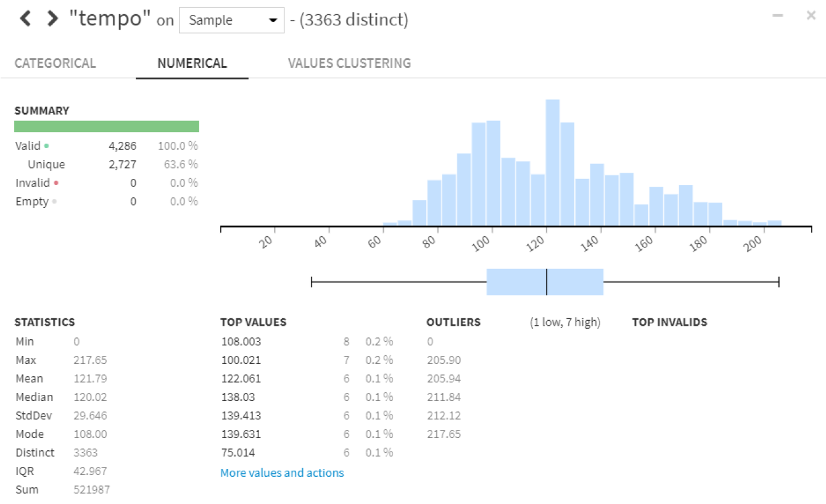Click the StdDev value 29.646

click(x=90, y=416)
